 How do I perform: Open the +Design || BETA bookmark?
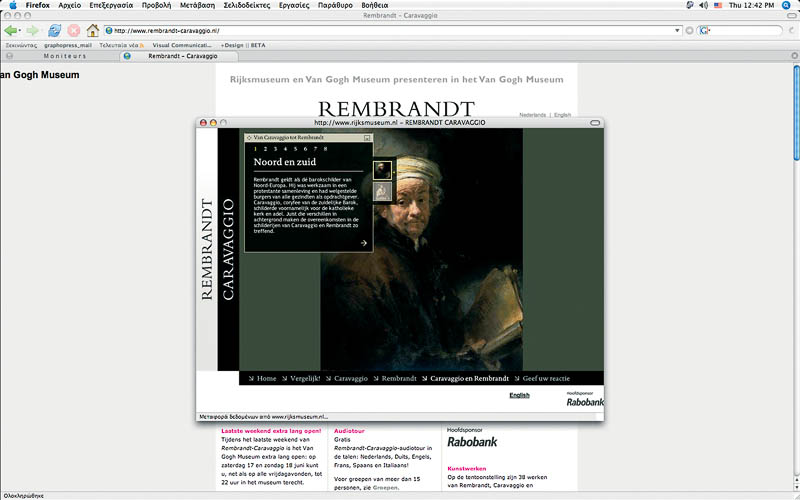pos(243,45)
